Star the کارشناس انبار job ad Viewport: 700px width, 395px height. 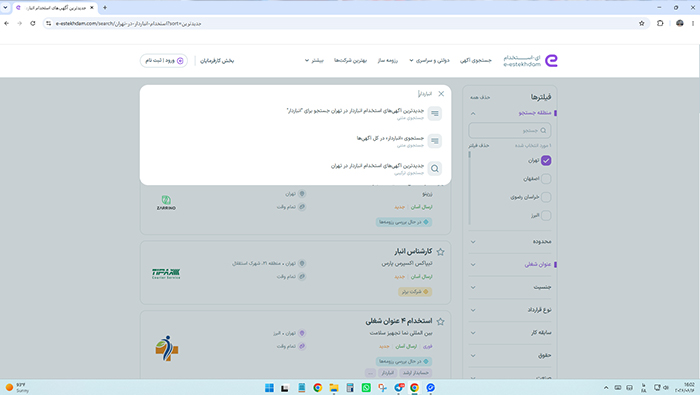pos(440,252)
